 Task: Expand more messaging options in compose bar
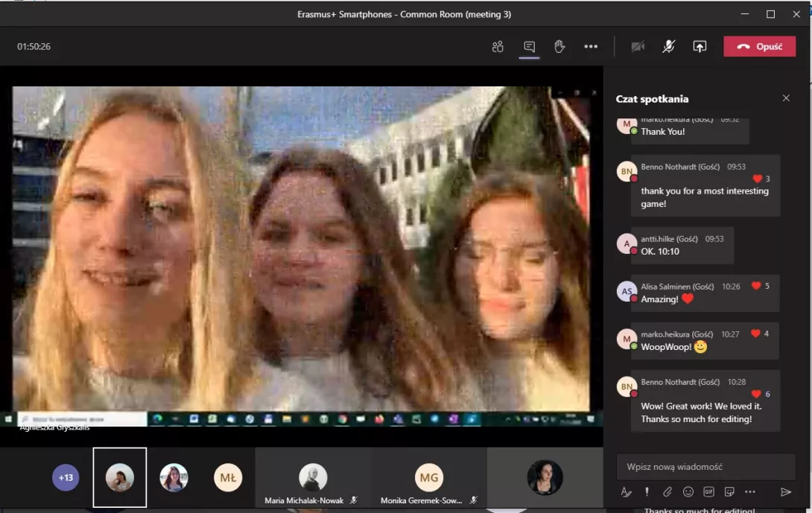[750, 492]
